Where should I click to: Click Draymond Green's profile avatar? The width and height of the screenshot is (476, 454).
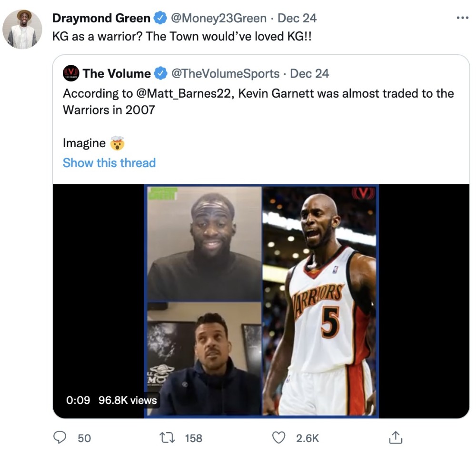[x=22, y=29]
